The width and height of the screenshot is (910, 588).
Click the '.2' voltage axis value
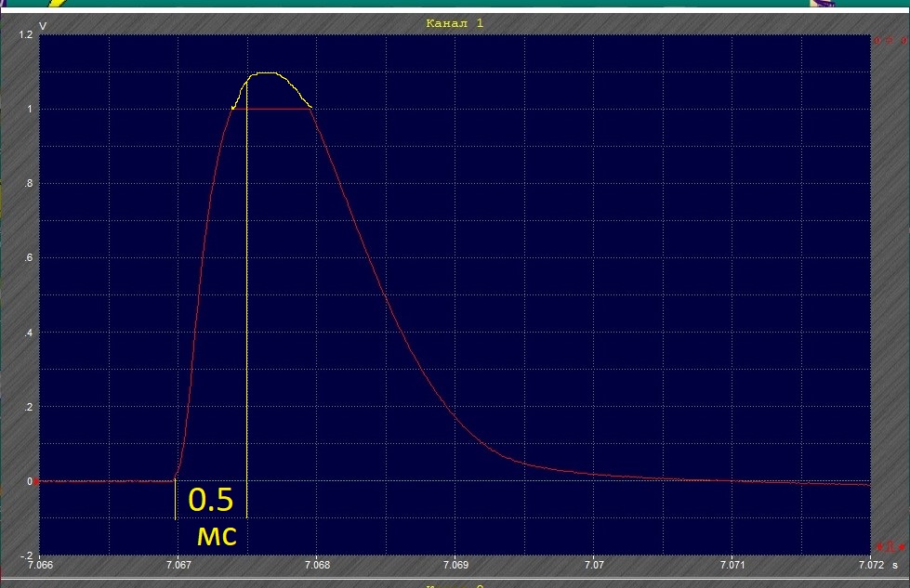point(29,407)
